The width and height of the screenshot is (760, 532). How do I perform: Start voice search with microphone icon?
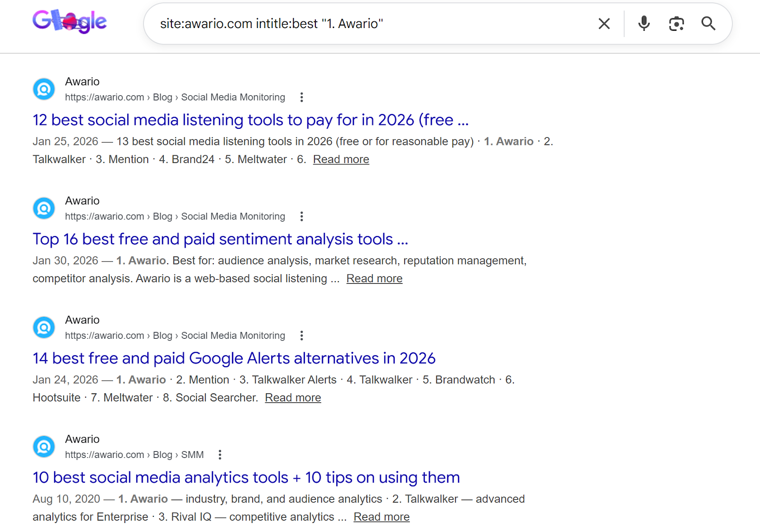[x=644, y=24]
